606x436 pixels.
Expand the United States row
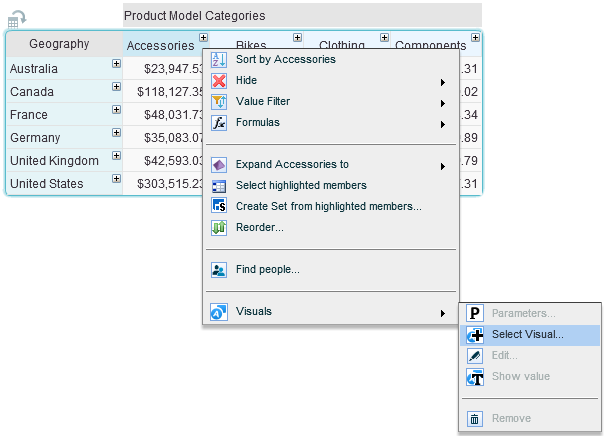[116, 178]
